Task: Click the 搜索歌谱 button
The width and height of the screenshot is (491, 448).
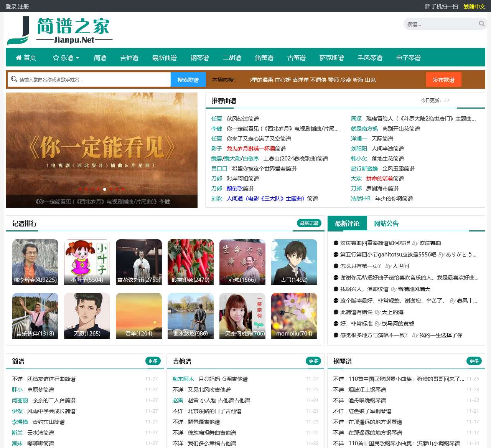Action: coord(188,80)
